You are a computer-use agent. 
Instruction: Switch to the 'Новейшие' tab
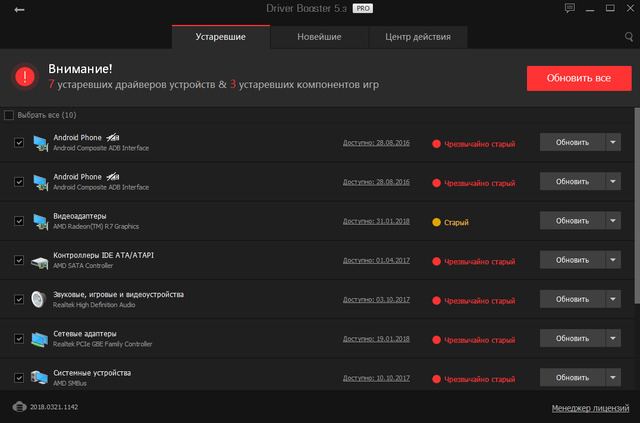319,38
